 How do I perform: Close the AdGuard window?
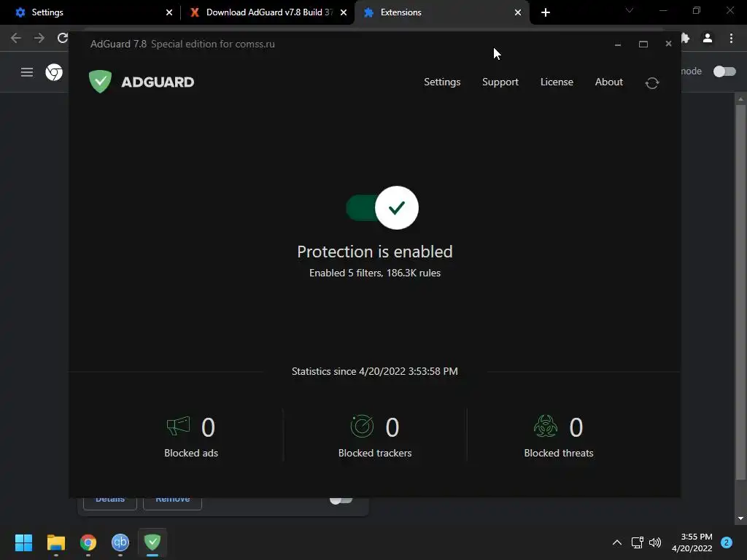click(x=668, y=44)
